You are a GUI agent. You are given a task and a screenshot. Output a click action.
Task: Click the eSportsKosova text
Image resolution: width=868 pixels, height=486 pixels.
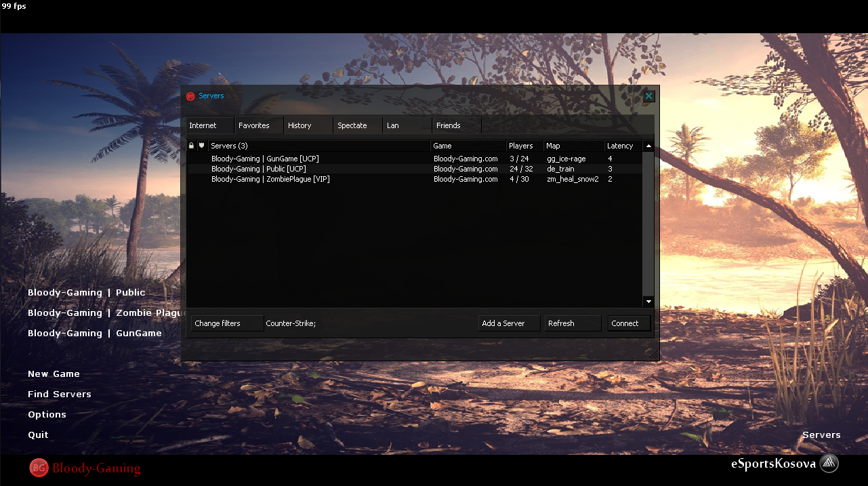tap(773, 464)
